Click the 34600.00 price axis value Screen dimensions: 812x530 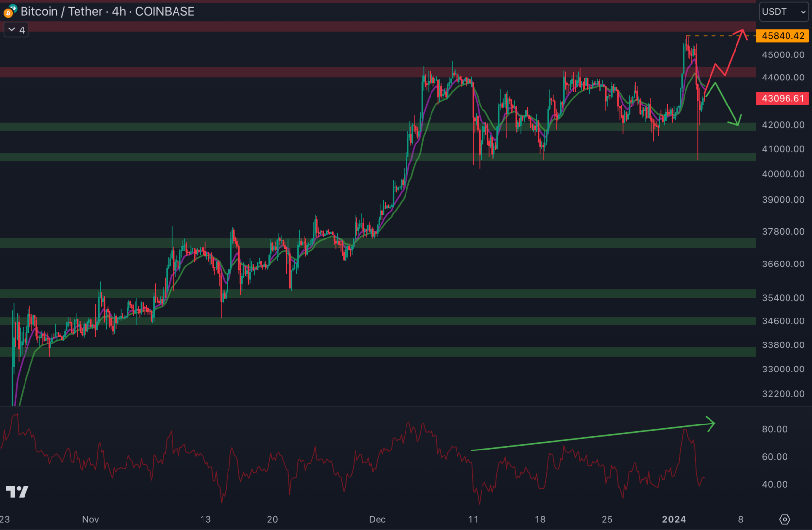(x=783, y=321)
